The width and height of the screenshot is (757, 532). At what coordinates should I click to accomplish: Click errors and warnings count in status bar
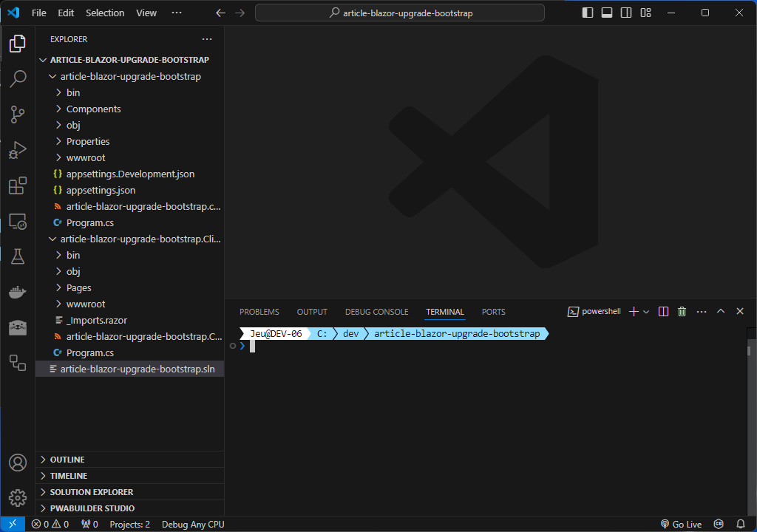click(50, 525)
